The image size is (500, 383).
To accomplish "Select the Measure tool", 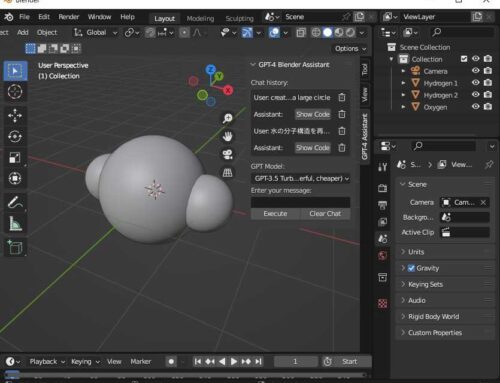I will [15, 223].
